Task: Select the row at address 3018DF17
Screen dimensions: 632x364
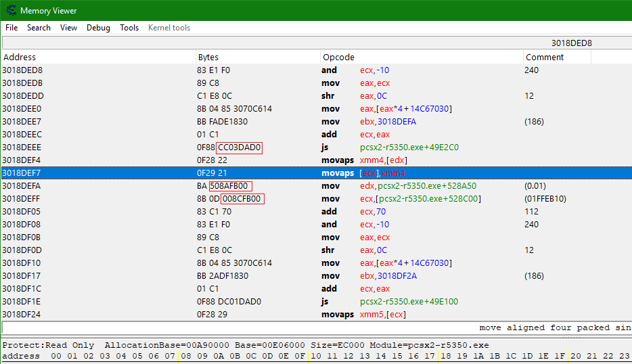Action: tap(317, 276)
